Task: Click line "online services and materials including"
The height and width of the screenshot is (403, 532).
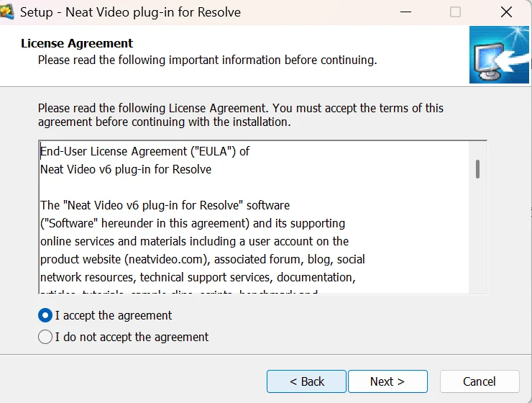Action: pyautogui.click(x=194, y=241)
